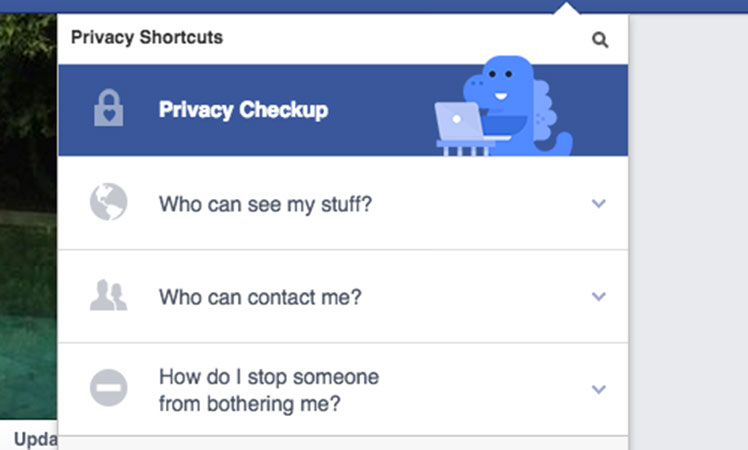The height and width of the screenshot is (450, 748).
Task: Expand the "Who can contact me?" chevron
Action: 599,296
